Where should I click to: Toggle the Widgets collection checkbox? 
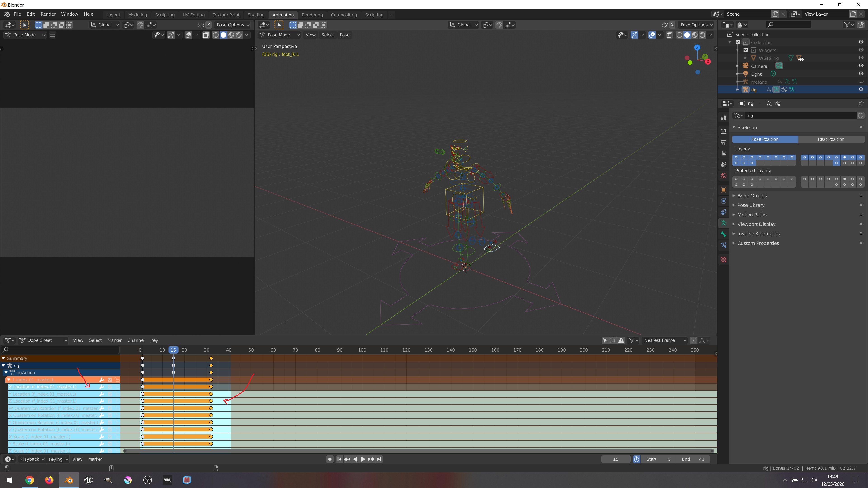coord(745,50)
